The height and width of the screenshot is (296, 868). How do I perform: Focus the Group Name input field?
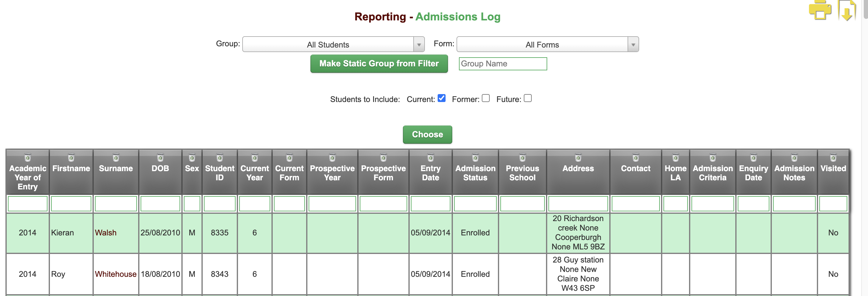pyautogui.click(x=503, y=64)
